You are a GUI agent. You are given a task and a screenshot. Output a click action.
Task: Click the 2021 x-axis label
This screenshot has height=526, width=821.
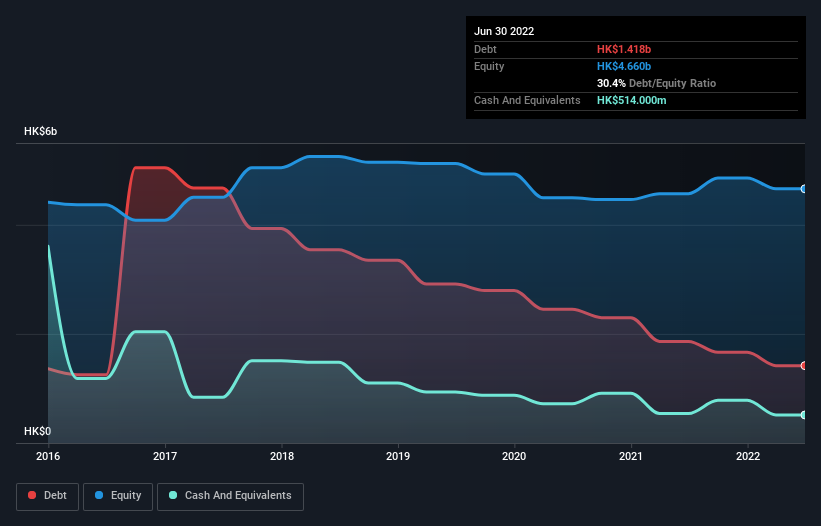point(631,456)
